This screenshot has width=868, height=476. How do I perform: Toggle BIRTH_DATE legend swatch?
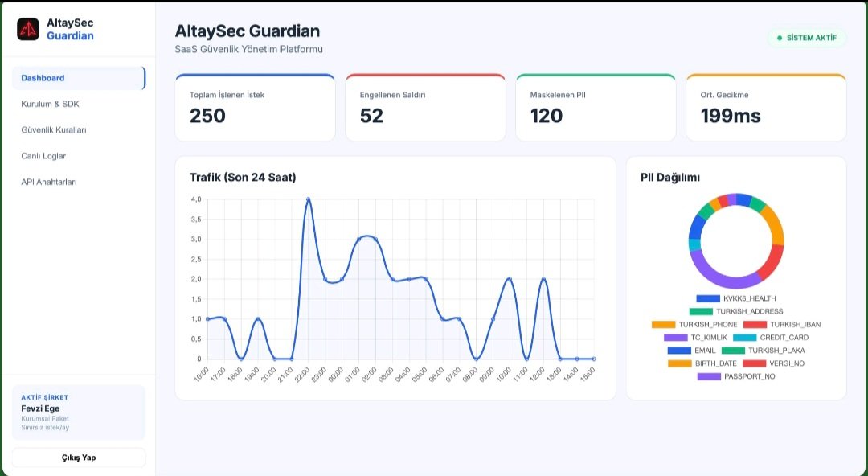680,363
